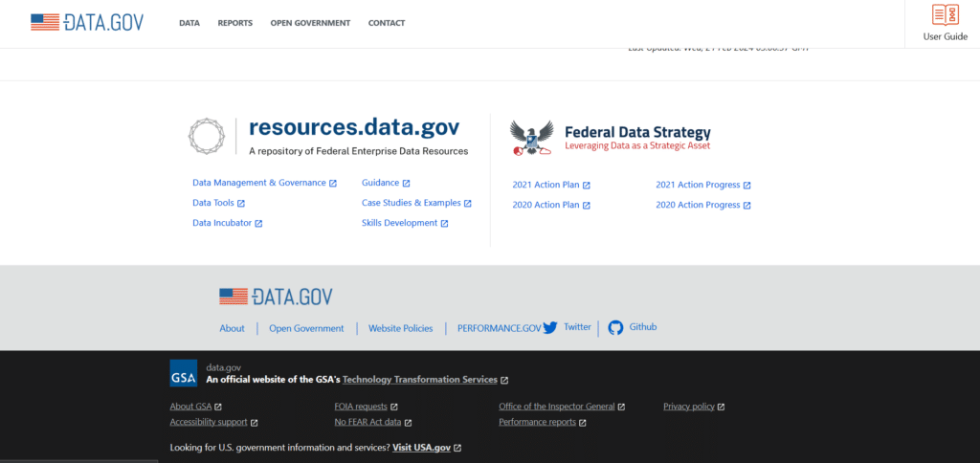Image resolution: width=980 pixels, height=463 pixels.
Task: Click the Open Government footer link
Action: click(306, 329)
